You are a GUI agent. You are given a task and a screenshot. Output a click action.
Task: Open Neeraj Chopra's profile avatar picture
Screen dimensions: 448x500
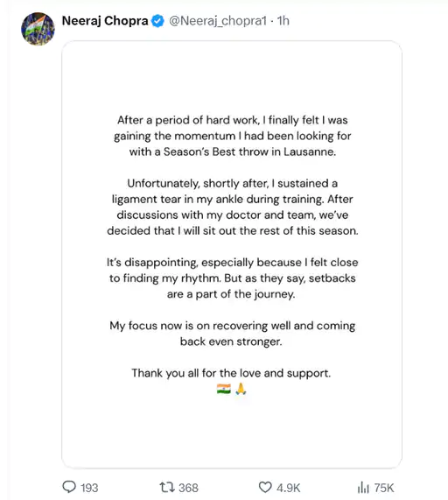38,29
